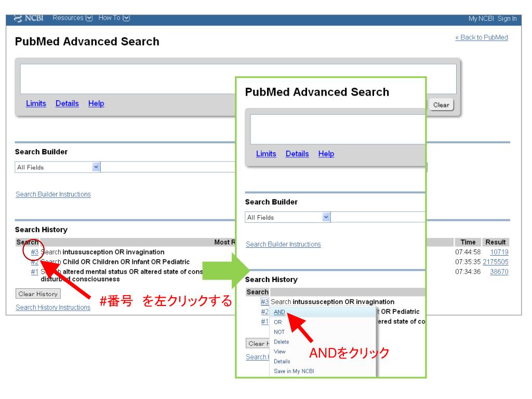Open the Resources dropdown menu
The image size is (532, 399).
72,18
